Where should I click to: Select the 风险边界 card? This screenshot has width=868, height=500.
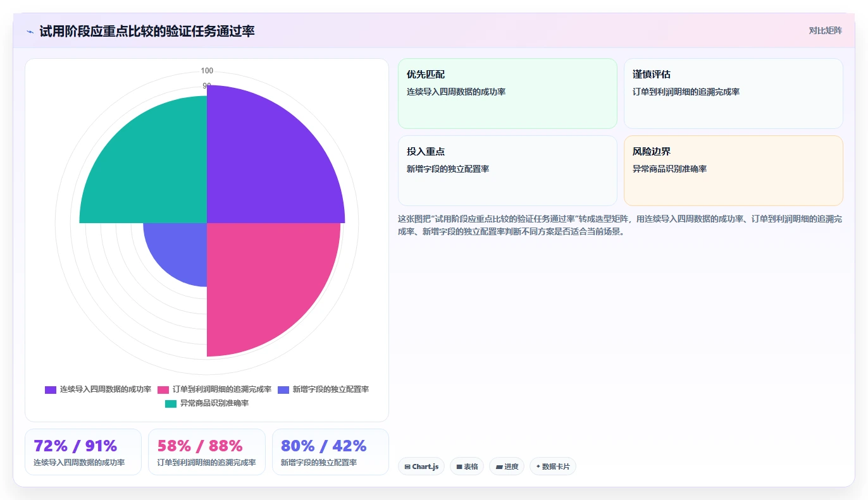point(733,171)
